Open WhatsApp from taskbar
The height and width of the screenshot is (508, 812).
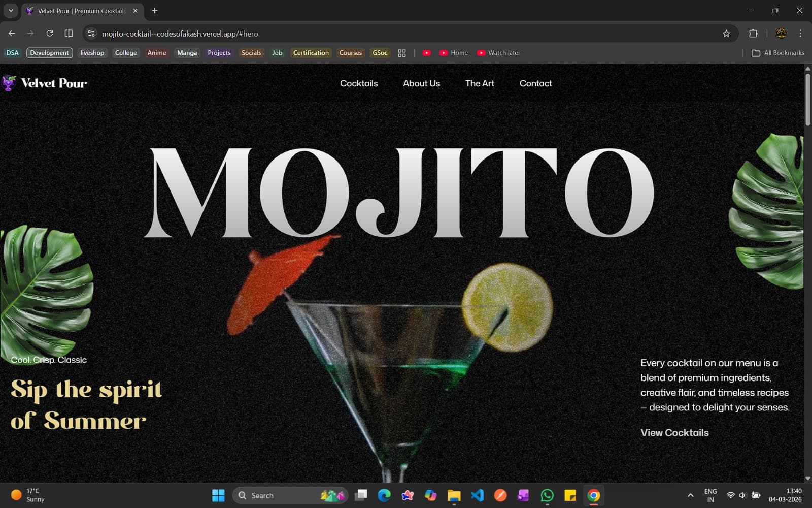click(x=547, y=495)
